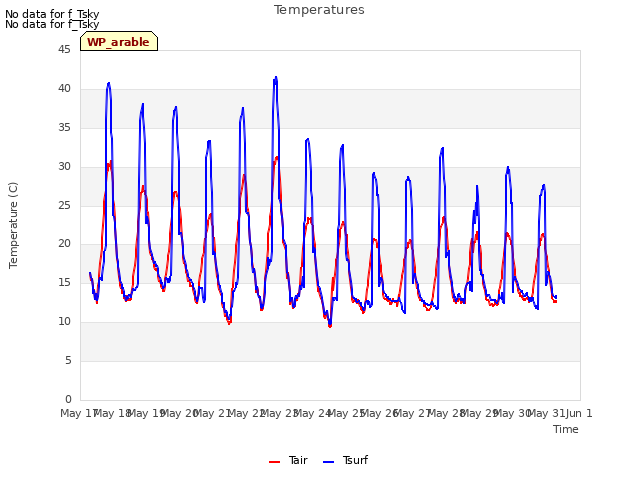Click the 'Time' x-axis label
Image resolution: width=640 pixels, height=480 pixels.
point(566,429)
